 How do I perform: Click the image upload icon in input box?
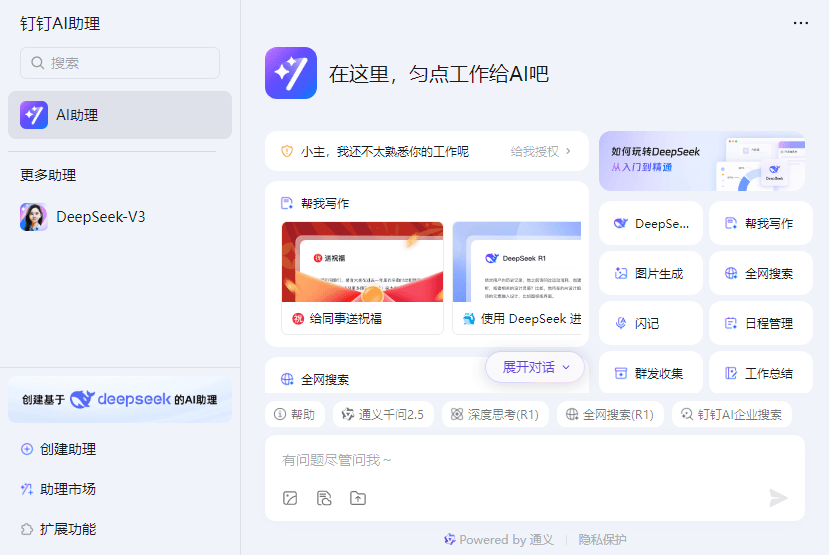click(290, 498)
